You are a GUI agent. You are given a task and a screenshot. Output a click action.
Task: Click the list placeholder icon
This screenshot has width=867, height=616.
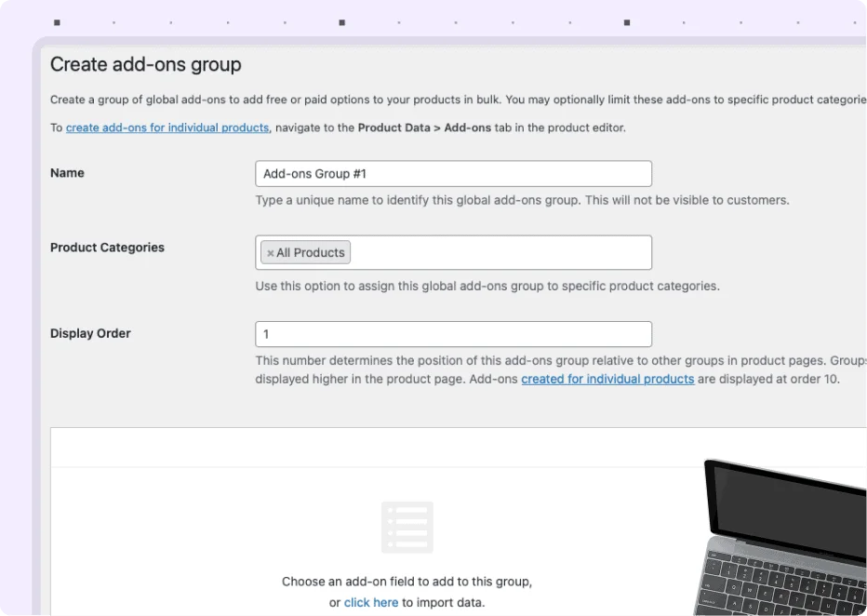tap(407, 527)
